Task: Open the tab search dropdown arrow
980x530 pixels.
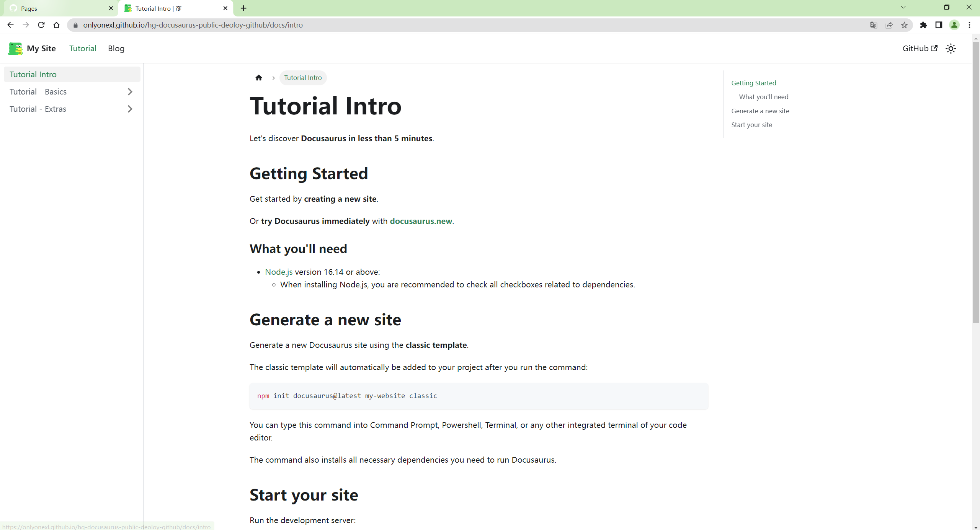Action: click(x=903, y=7)
